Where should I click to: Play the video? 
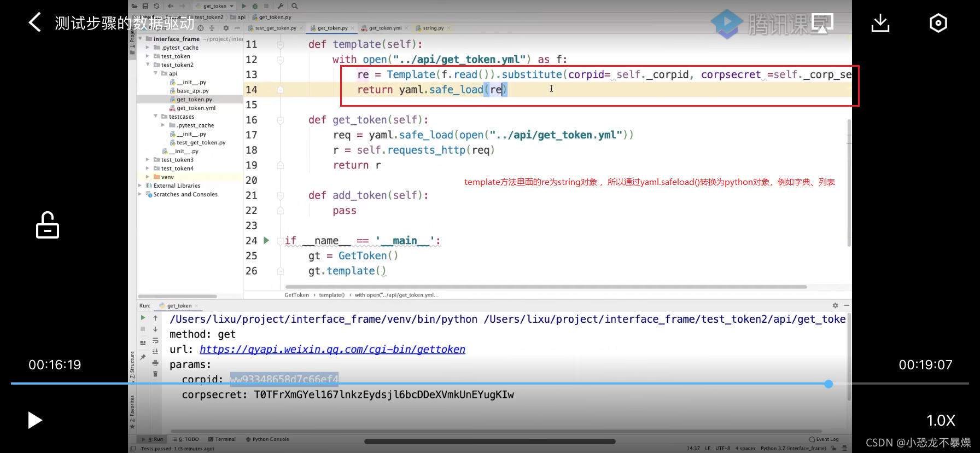click(35, 420)
